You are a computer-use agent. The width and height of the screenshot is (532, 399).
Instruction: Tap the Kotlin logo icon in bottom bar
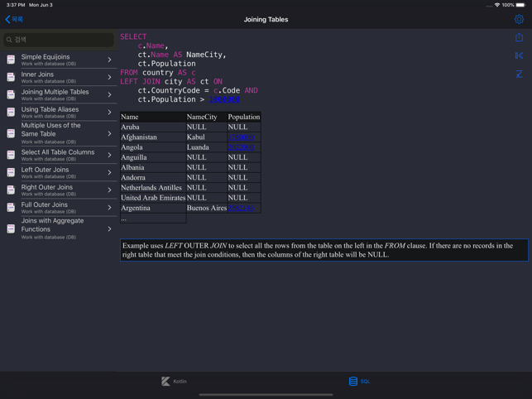[x=165, y=382]
